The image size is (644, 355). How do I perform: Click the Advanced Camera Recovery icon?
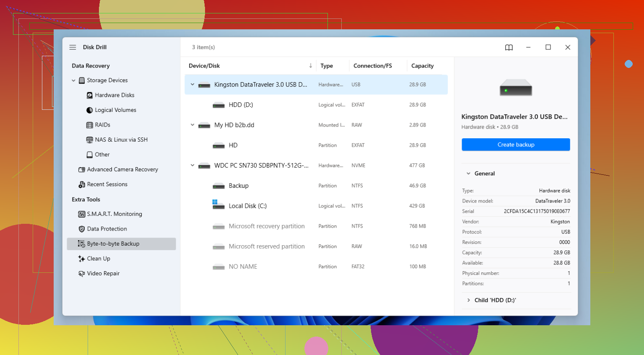82,170
